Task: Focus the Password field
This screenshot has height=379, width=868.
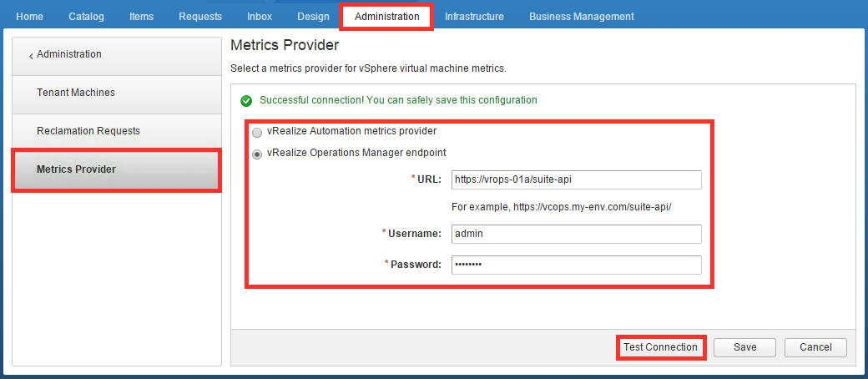Action: 576,265
